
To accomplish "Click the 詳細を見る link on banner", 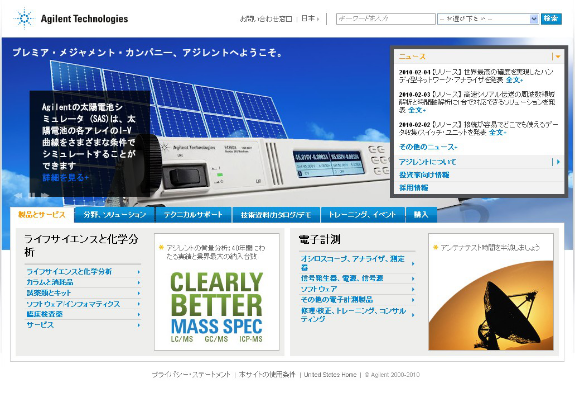I will pos(65,178).
